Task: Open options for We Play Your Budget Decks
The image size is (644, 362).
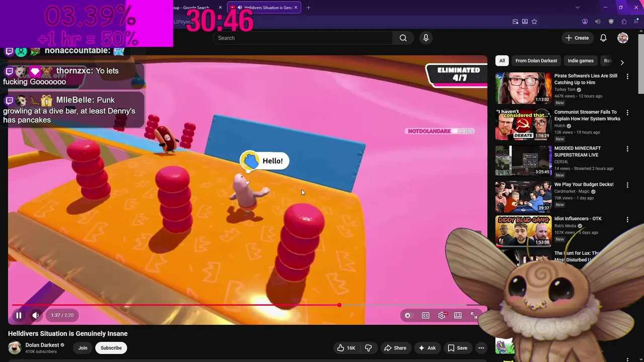Action: (x=627, y=185)
